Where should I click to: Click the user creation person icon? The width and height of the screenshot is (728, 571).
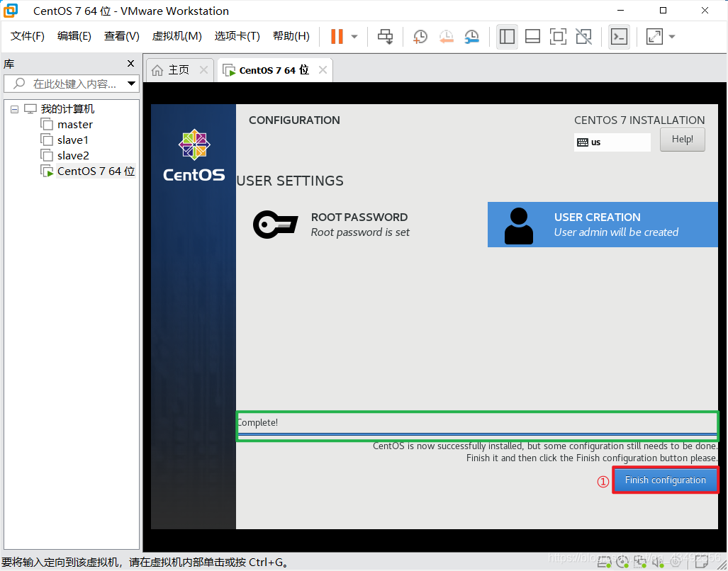click(x=519, y=225)
